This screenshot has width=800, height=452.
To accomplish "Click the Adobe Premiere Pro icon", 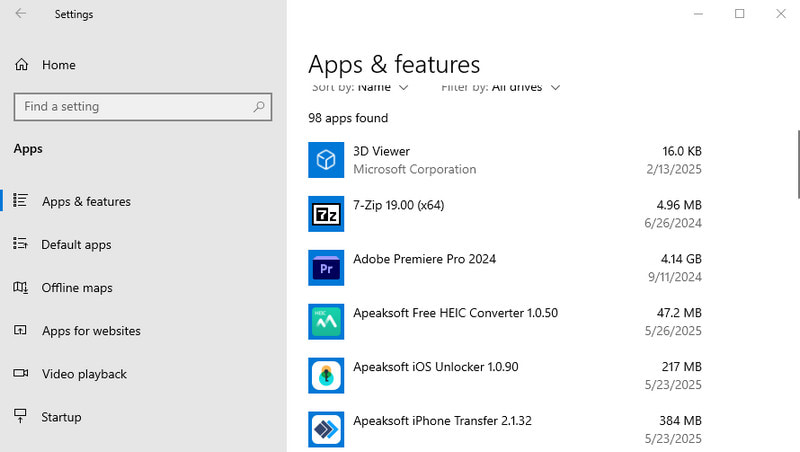I will point(326,268).
